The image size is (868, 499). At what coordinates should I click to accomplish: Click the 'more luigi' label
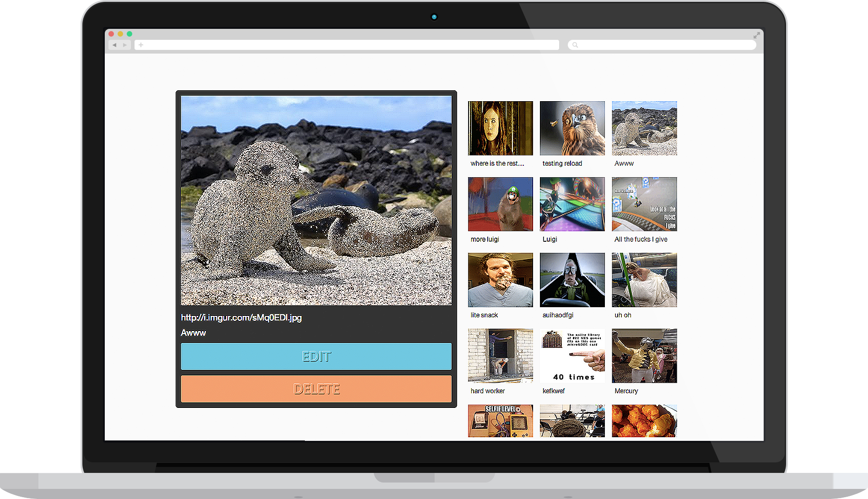point(485,239)
